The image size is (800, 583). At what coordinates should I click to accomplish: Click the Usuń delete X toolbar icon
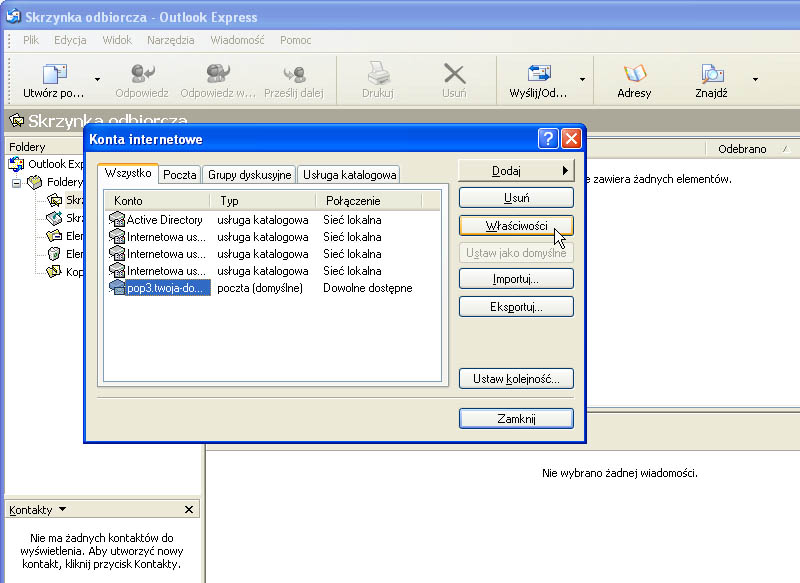[x=454, y=73]
